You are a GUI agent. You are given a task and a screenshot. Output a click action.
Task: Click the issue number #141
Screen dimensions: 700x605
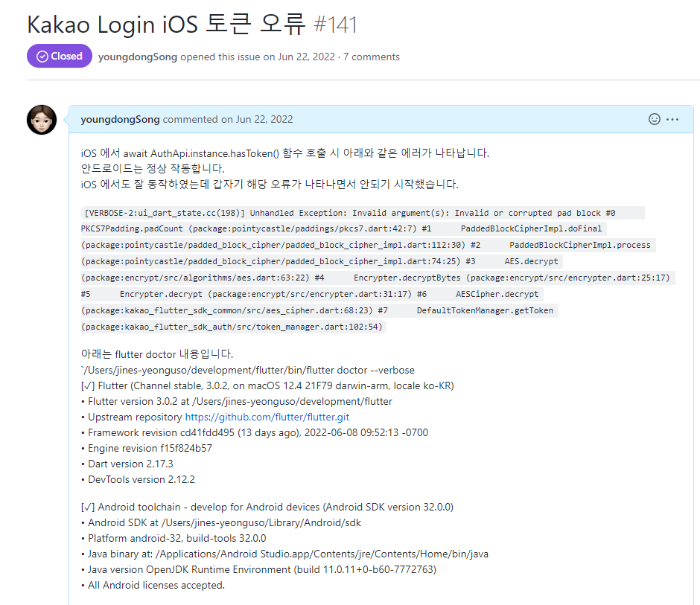tap(335, 25)
